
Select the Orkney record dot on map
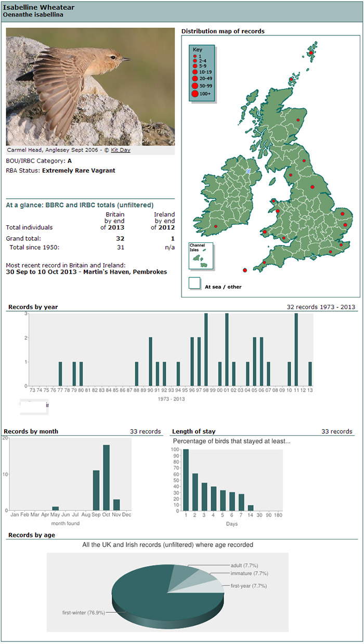coord(292,80)
